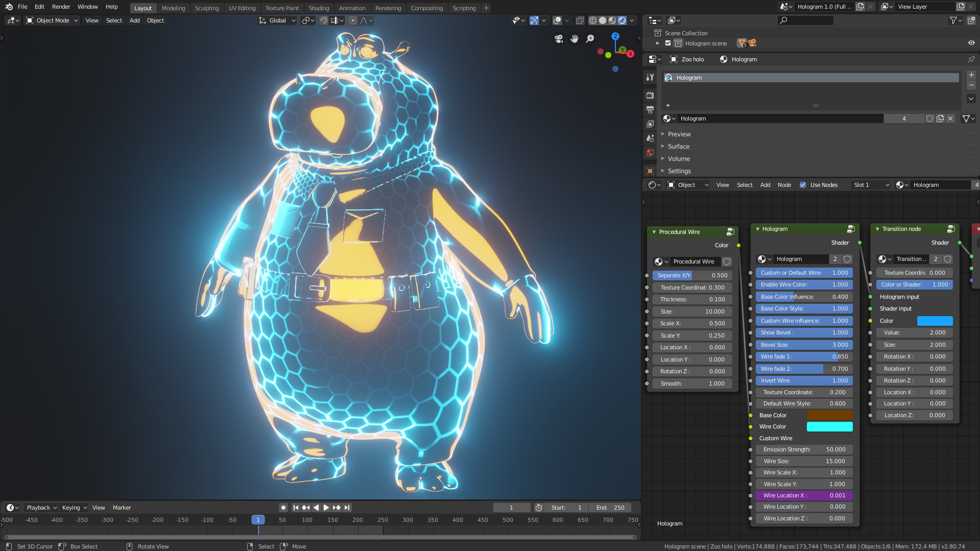This screenshot has height=551, width=980.
Task: Toggle visibility of the Hologram scene collection
Action: (971, 43)
